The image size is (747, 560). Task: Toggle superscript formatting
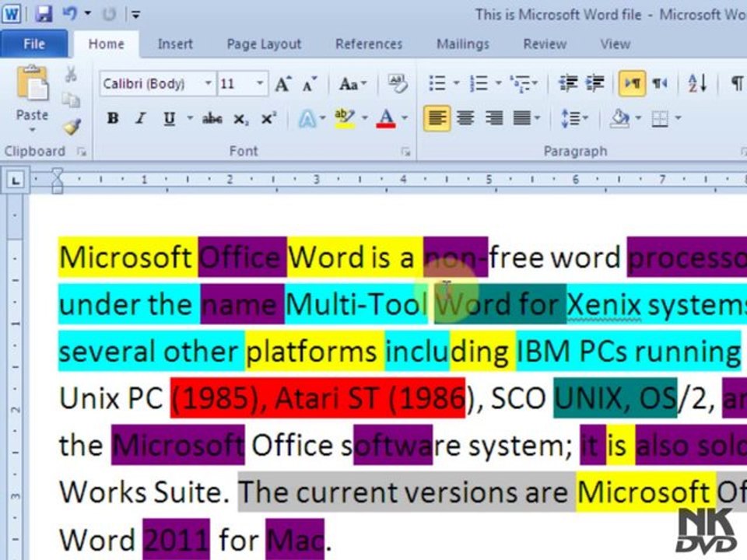pos(268,118)
